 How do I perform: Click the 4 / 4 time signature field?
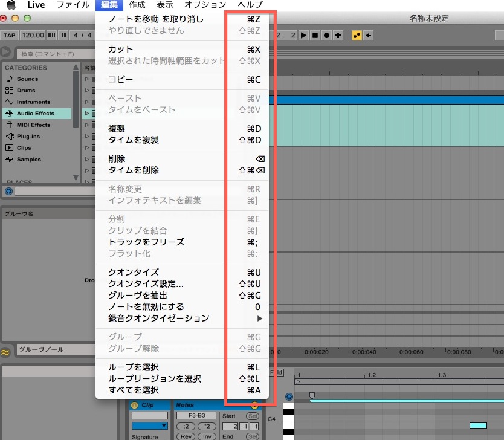pyautogui.click(x=82, y=35)
